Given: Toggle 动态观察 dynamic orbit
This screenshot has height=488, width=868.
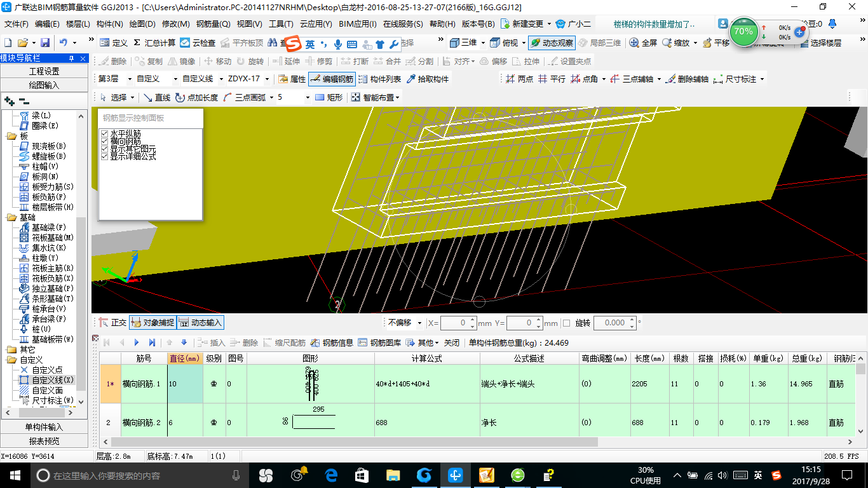Looking at the screenshot, I should [552, 43].
